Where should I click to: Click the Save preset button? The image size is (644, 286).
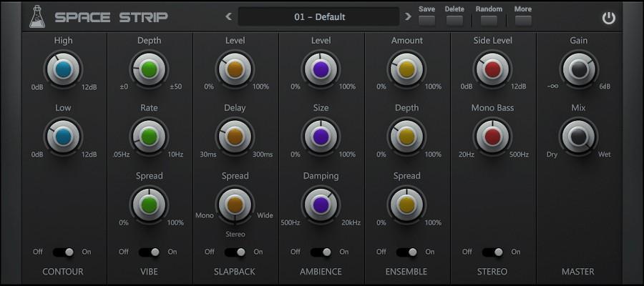click(x=426, y=20)
